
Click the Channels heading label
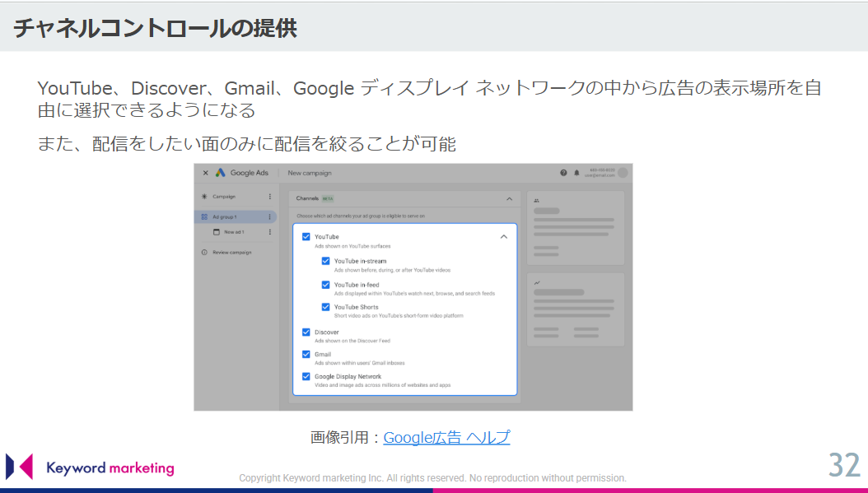pyautogui.click(x=307, y=198)
